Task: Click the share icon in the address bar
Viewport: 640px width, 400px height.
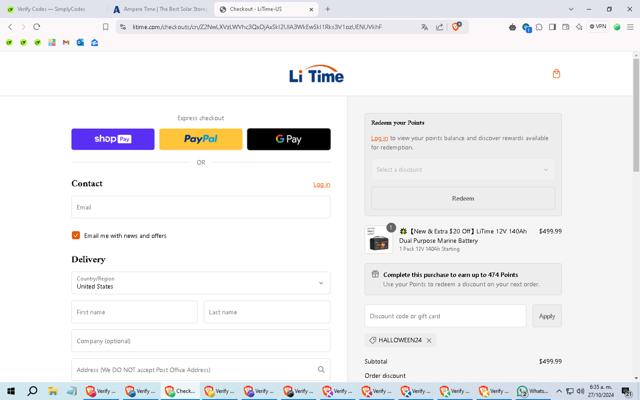Action: pos(440,27)
